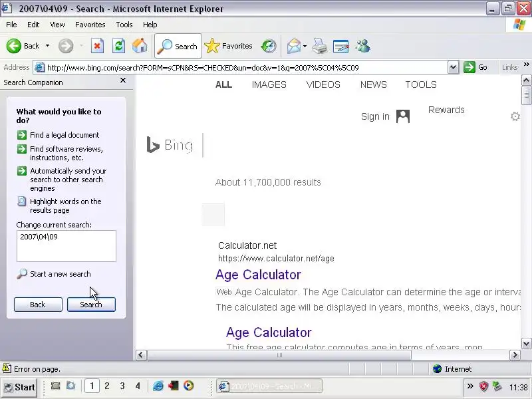Viewport: 532px width, 399px height.
Task: Open Forward button history dropdown arrow
Action: tap(81, 46)
